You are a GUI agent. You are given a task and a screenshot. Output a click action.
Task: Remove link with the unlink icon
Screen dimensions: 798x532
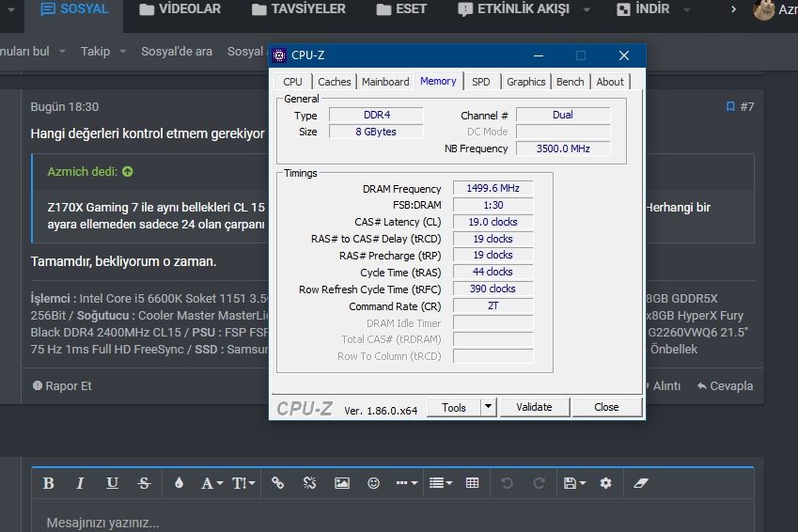(x=309, y=482)
